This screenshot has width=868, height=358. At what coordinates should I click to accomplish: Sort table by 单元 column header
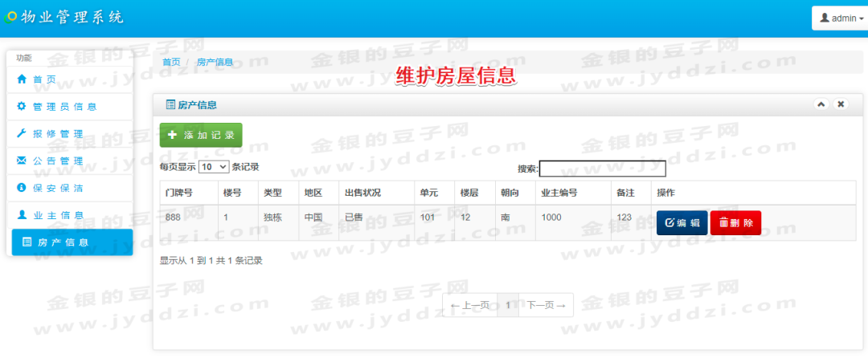[435, 193]
